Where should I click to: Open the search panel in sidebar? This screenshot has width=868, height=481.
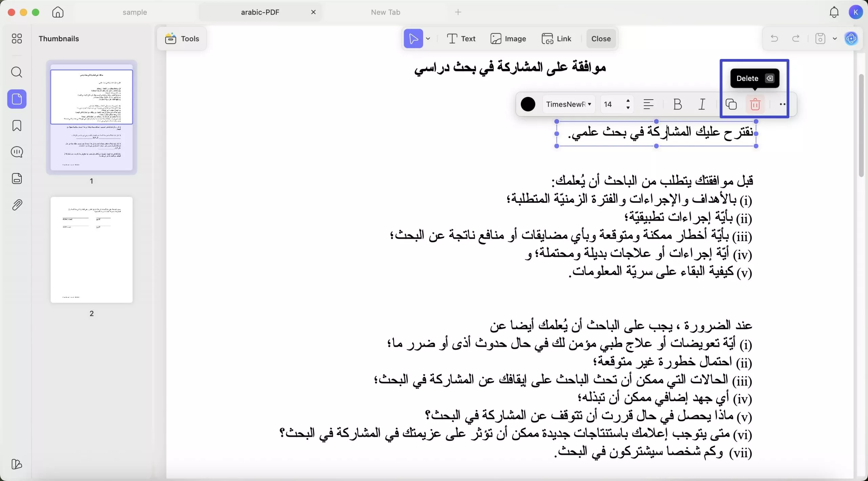pos(17,72)
